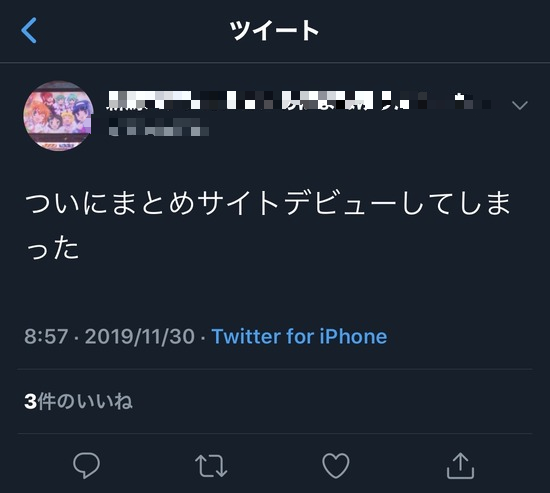Screen dimensions: 550x493
Task: Tap the time 8:57 in tweet metadata
Action: click(46, 336)
